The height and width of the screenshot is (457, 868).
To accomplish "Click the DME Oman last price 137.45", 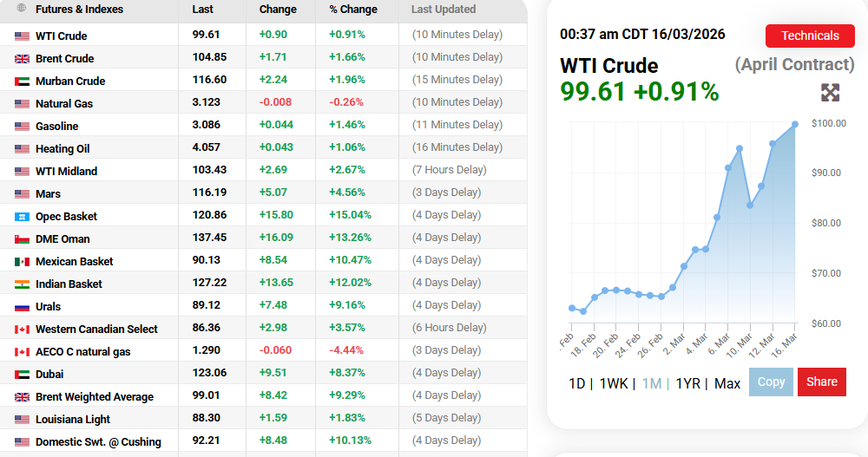I will [209, 238].
